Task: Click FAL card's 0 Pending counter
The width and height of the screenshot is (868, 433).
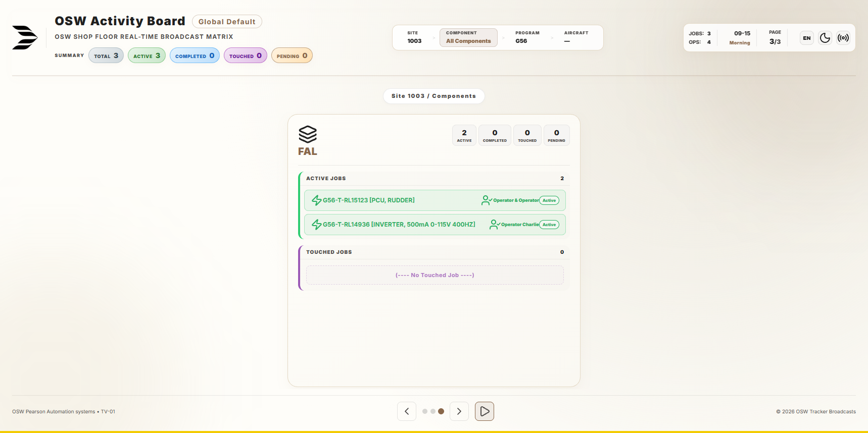Action: click(557, 135)
